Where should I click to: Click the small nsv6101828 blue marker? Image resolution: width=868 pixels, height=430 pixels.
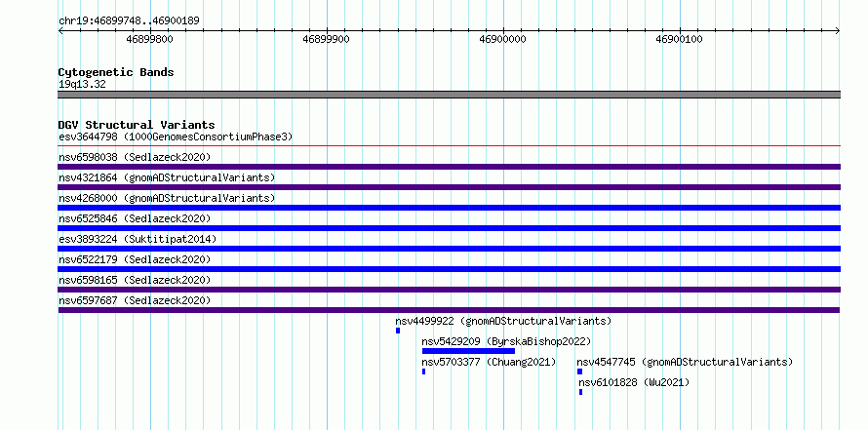(x=580, y=392)
